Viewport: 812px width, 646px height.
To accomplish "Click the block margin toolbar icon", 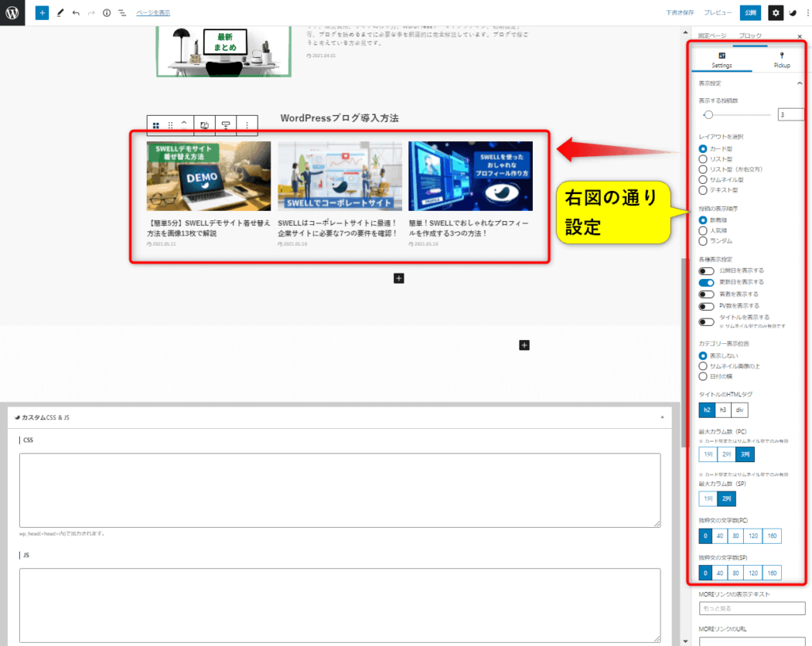I will coord(226,125).
